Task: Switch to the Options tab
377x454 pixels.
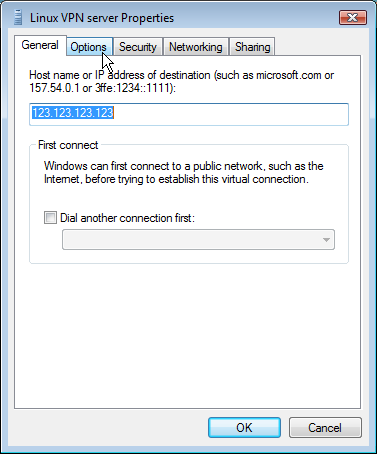Action: 89,47
